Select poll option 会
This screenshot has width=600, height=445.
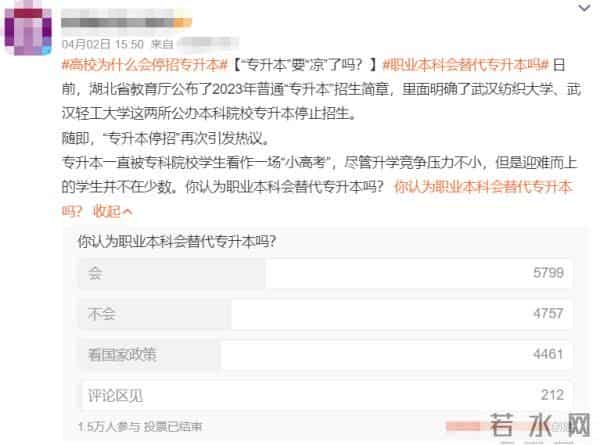click(x=326, y=273)
